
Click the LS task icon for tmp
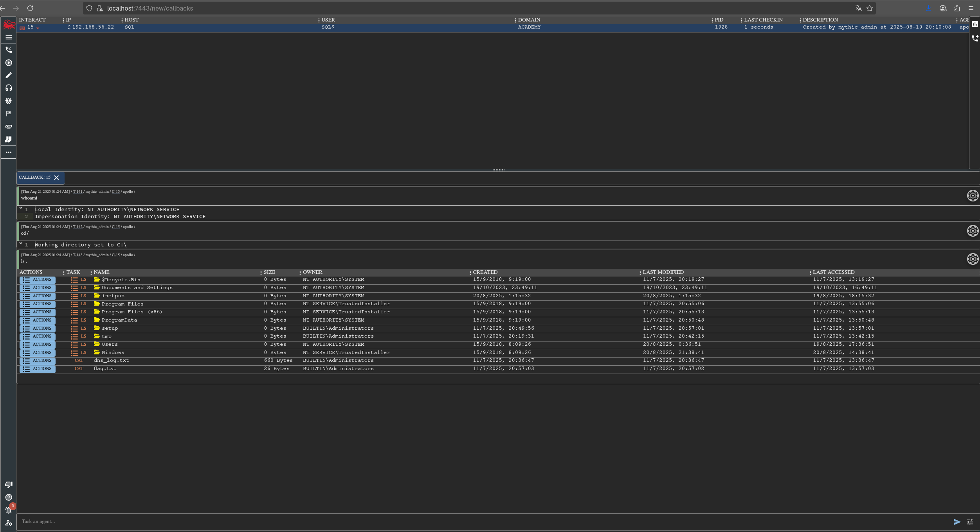tap(78, 336)
